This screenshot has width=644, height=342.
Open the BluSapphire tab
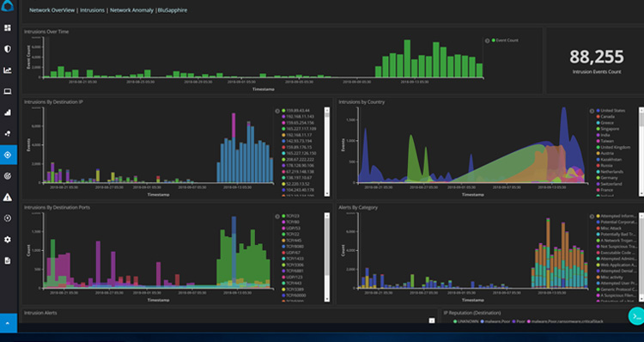(173, 10)
